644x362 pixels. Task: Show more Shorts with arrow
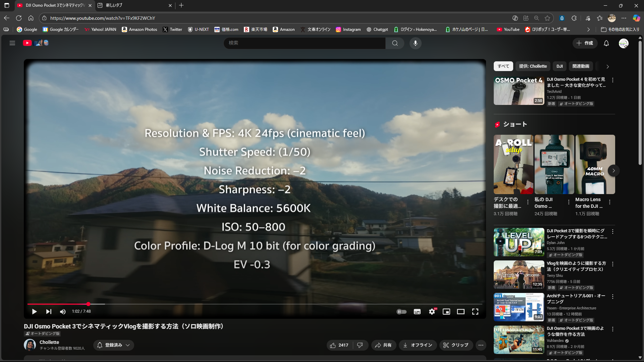click(613, 171)
